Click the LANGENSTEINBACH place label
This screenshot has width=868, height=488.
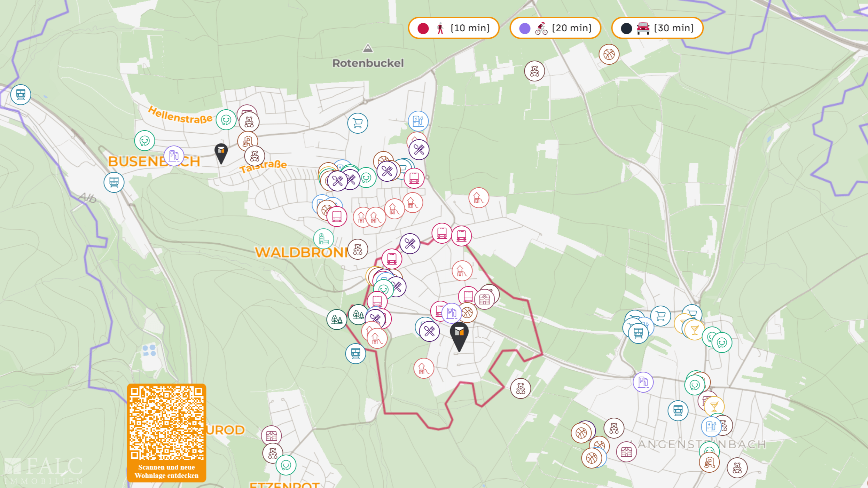point(698,444)
